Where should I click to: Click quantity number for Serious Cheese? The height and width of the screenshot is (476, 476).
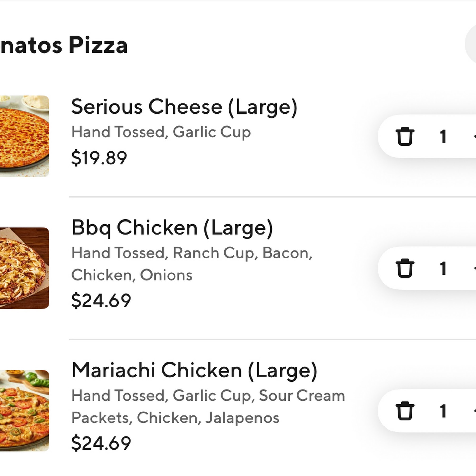443,136
